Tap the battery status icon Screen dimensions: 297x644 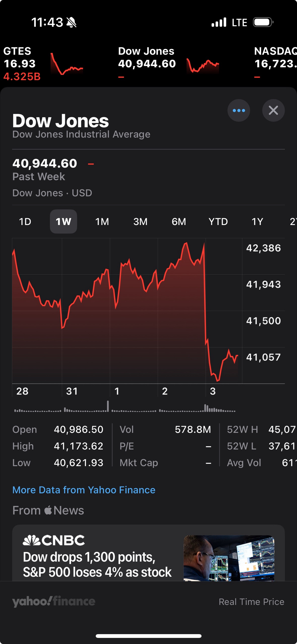(263, 22)
